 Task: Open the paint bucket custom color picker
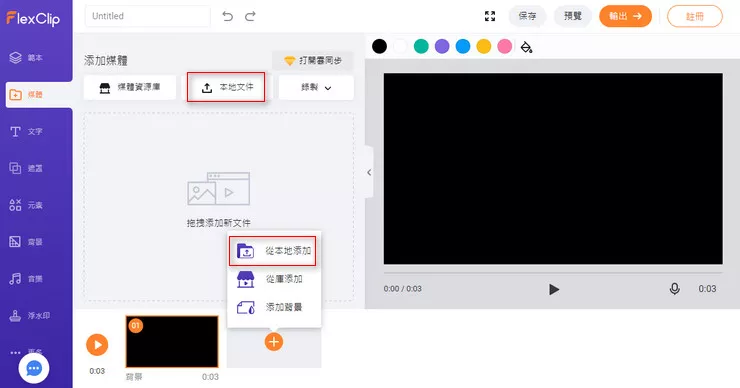(x=526, y=47)
